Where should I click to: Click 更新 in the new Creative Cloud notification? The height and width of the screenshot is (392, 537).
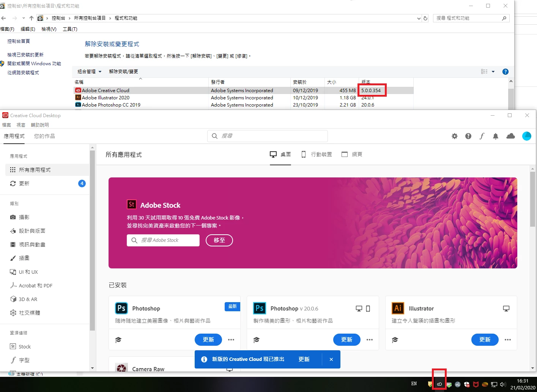coord(304,359)
